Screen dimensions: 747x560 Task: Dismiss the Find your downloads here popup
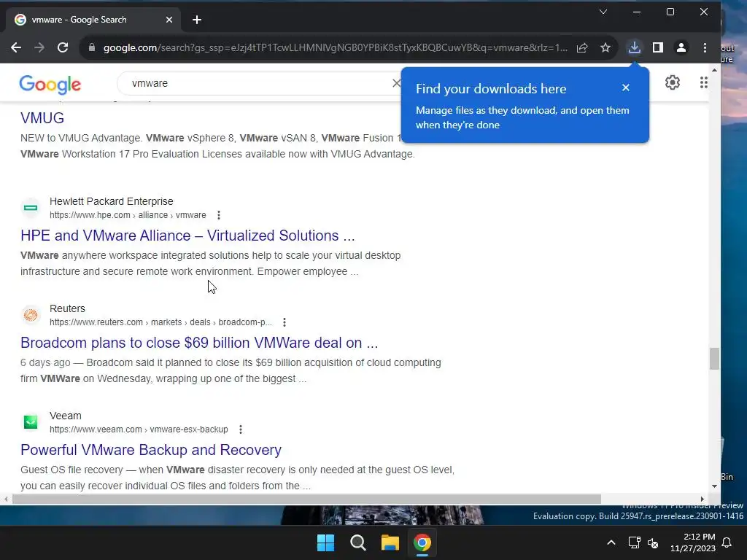click(626, 87)
